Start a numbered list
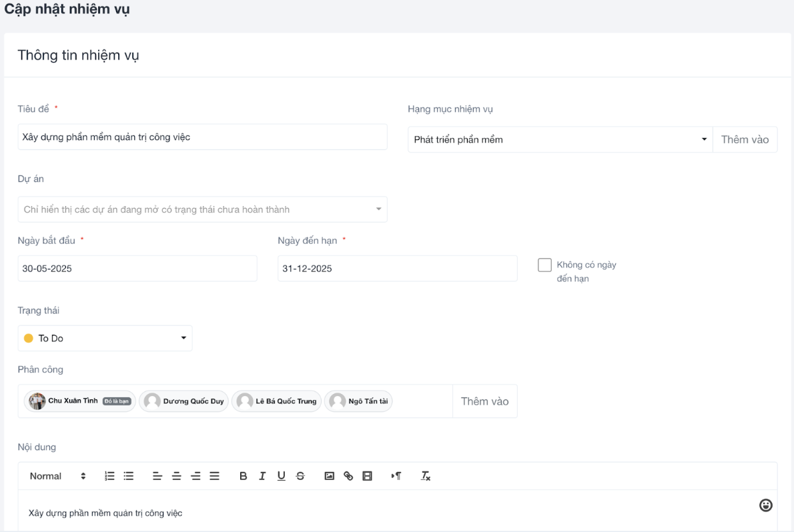Screen dimensions: 794x532 coord(110,476)
